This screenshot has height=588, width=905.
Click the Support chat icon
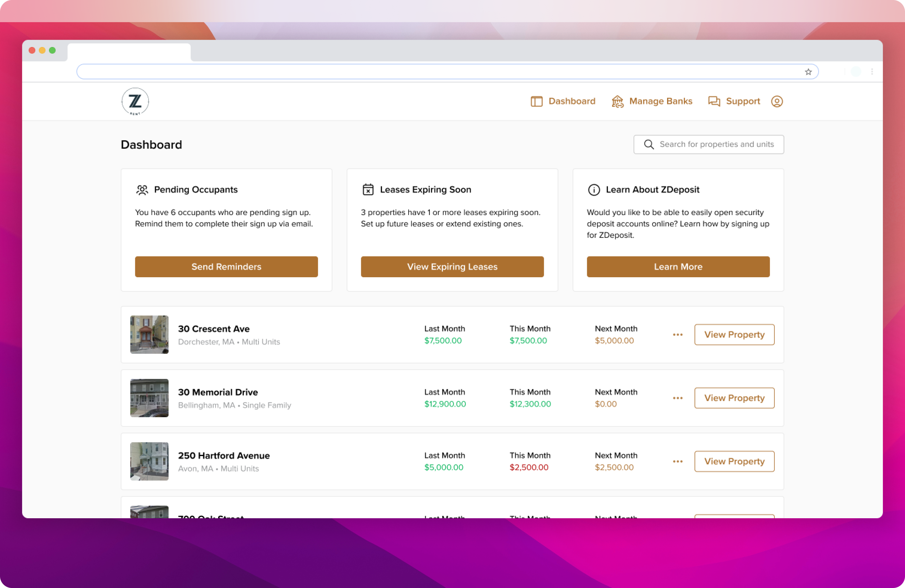pos(714,101)
